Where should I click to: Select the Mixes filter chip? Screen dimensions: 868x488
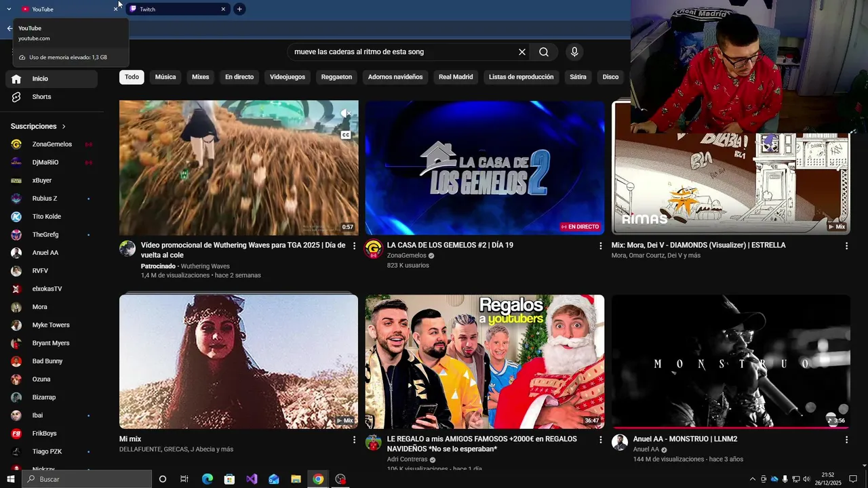pyautogui.click(x=201, y=77)
